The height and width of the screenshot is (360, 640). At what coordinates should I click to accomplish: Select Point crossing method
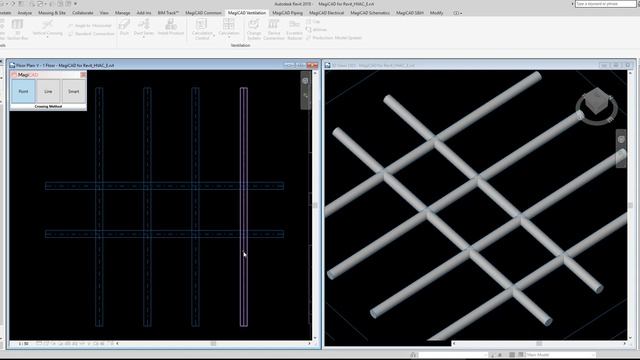pyautogui.click(x=23, y=91)
